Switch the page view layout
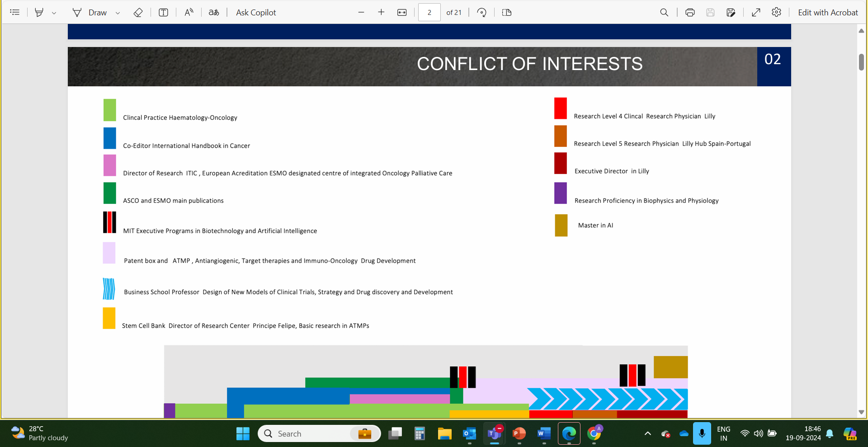This screenshot has height=447, width=868. tap(507, 12)
